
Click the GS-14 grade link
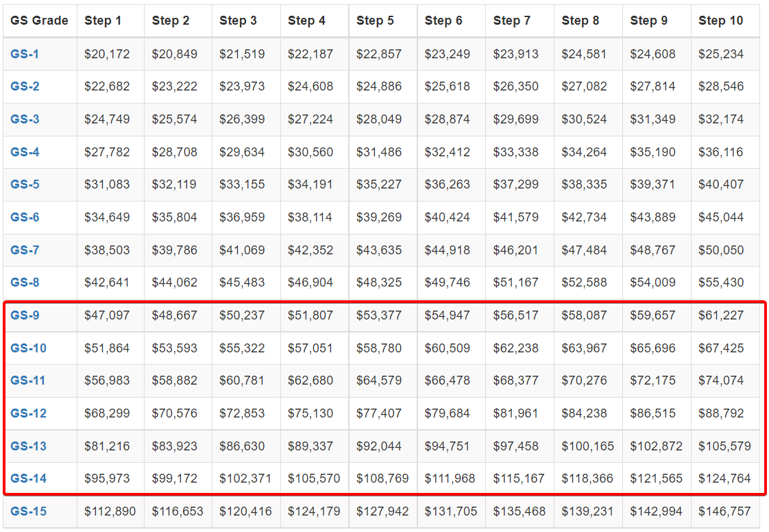[28, 479]
